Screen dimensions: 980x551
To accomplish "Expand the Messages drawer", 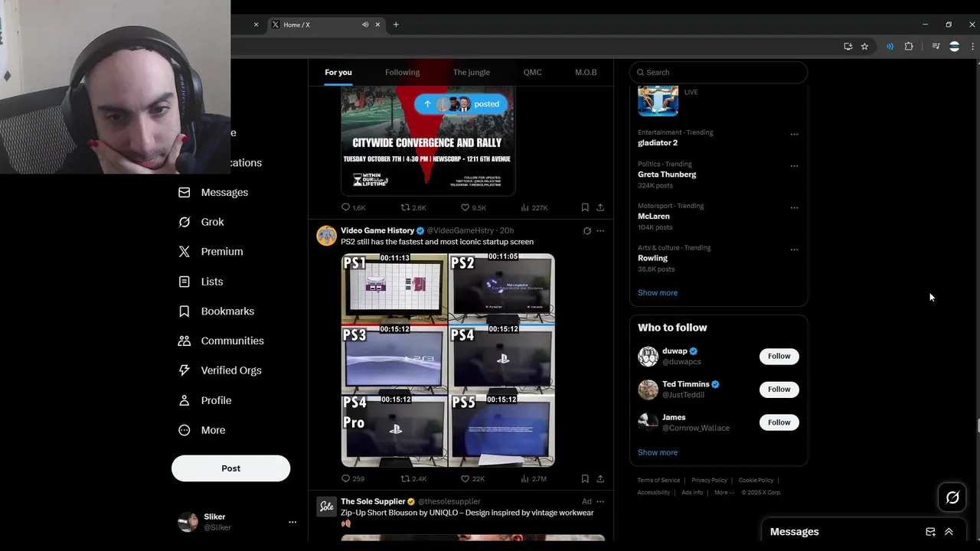I will (949, 532).
